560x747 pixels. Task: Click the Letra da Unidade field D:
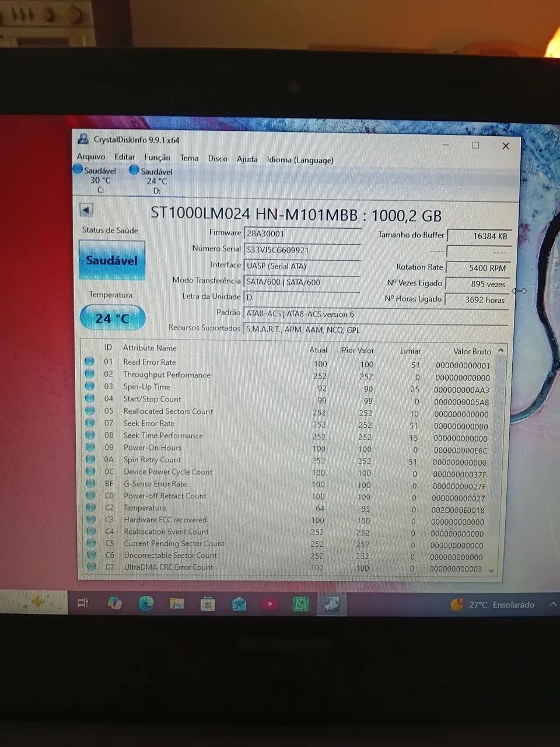(x=302, y=298)
